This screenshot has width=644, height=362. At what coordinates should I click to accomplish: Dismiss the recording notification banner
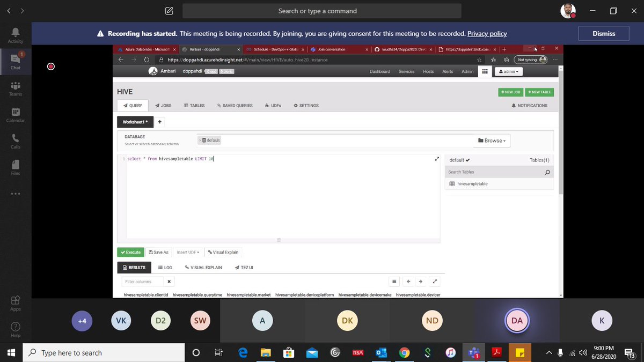(x=604, y=33)
